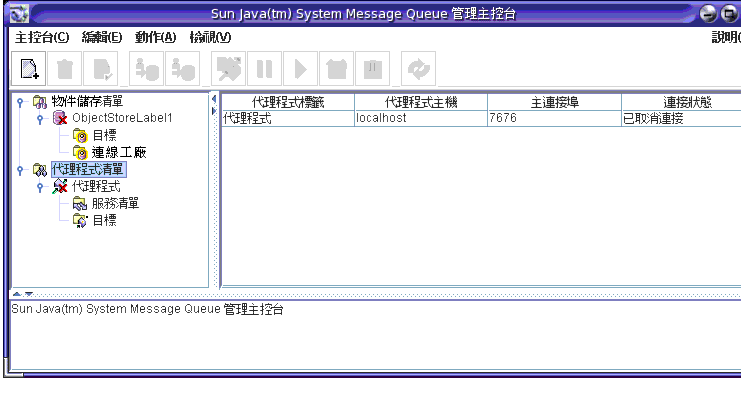Collapse the 代理程式清單 tree node
The image size is (741, 413).
pos(20,170)
